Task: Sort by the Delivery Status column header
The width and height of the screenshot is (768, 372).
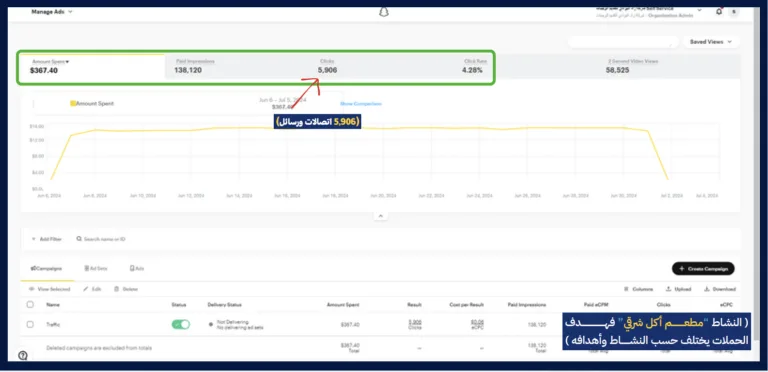Action: 224,304
